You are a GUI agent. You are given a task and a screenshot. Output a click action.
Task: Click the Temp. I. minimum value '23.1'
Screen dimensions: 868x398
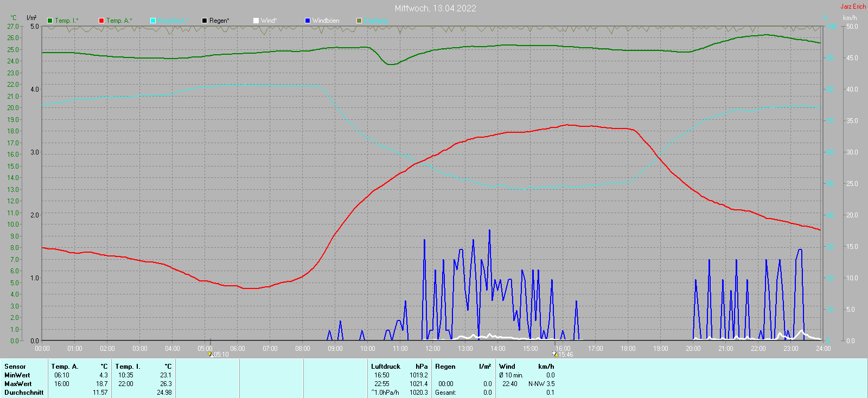166,375
